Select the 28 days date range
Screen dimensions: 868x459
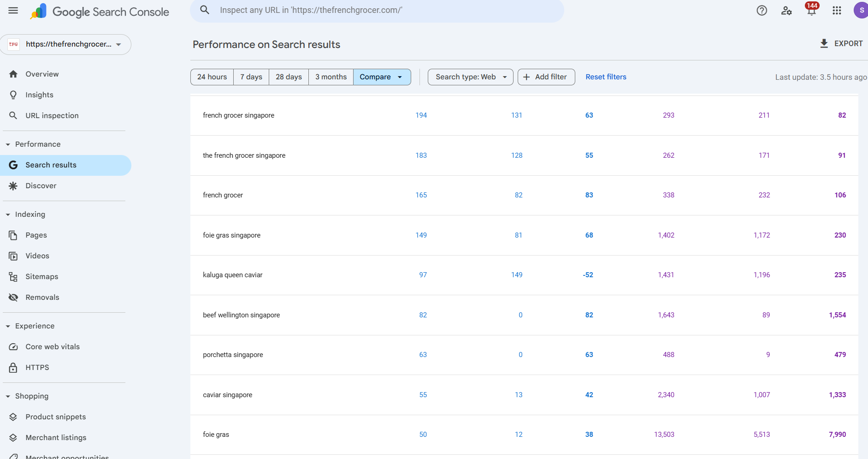click(x=289, y=77)
